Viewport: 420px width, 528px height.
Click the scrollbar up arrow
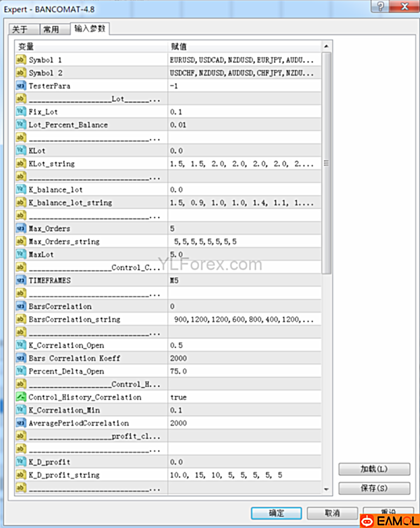(326, 47)
